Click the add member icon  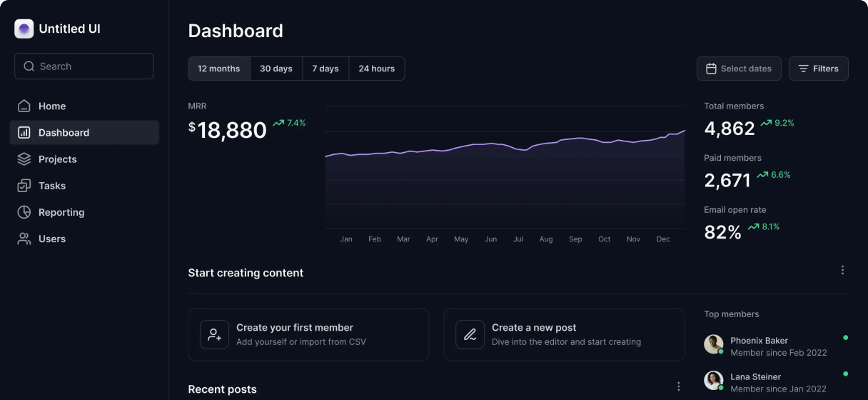[x=215, y=334]
